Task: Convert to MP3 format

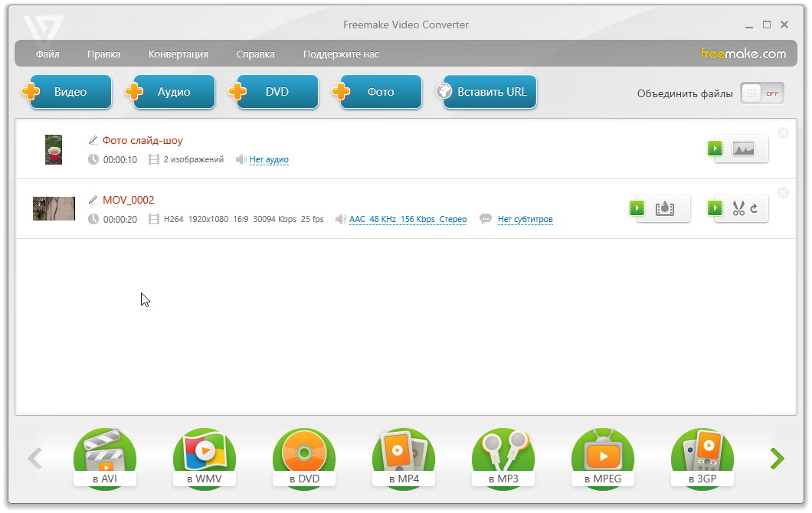Action: (503, 458)
